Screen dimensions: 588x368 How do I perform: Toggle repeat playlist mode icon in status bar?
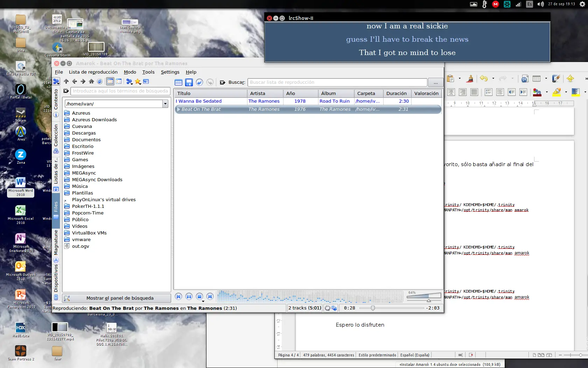click(x=328, y=308)
